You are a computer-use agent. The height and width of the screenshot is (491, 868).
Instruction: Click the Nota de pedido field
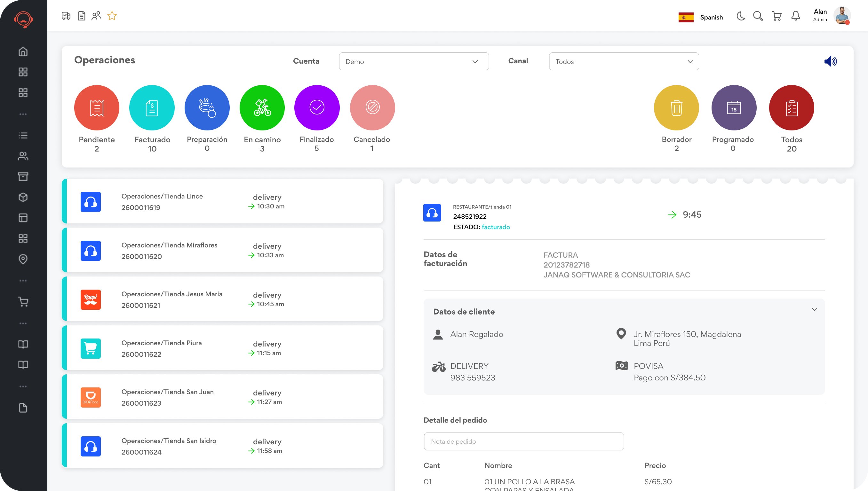click(523, 441)
